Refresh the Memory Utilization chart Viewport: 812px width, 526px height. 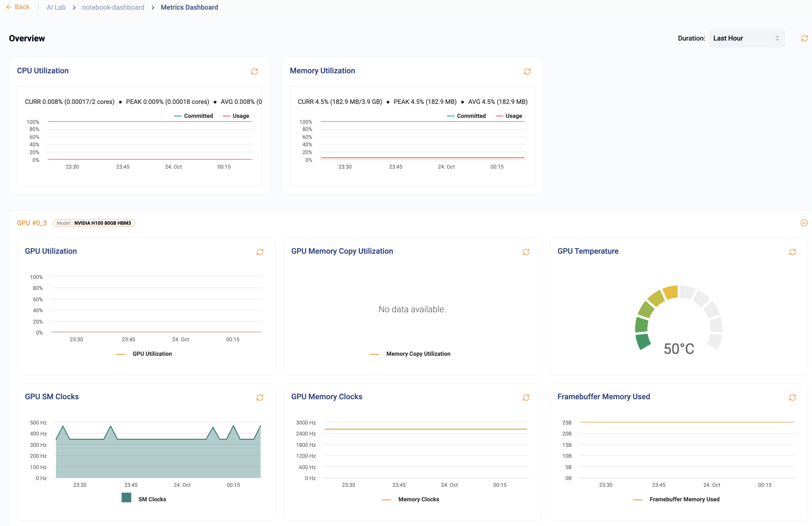click(528, 72)
